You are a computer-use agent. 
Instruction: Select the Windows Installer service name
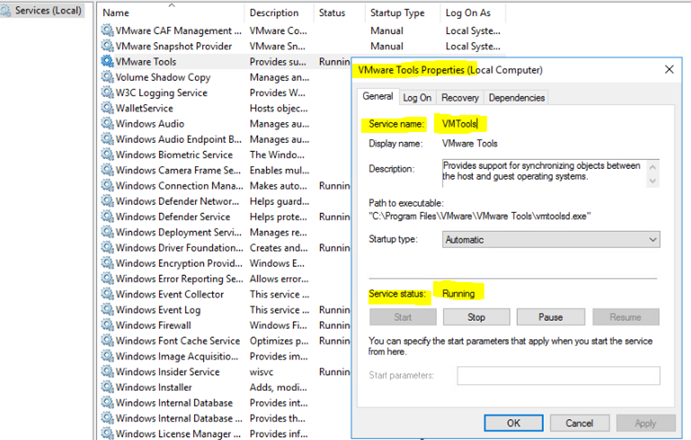point(154,387)
